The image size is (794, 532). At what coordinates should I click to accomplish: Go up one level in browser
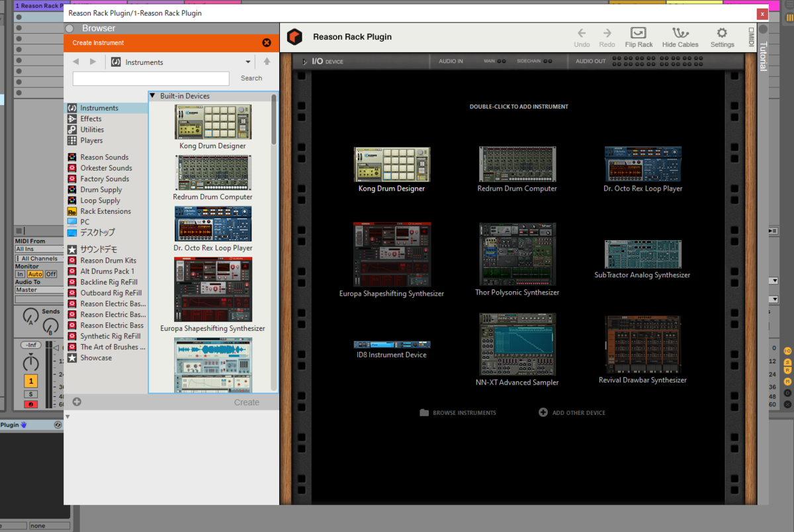pyautogui.click(x=267, y=62)
